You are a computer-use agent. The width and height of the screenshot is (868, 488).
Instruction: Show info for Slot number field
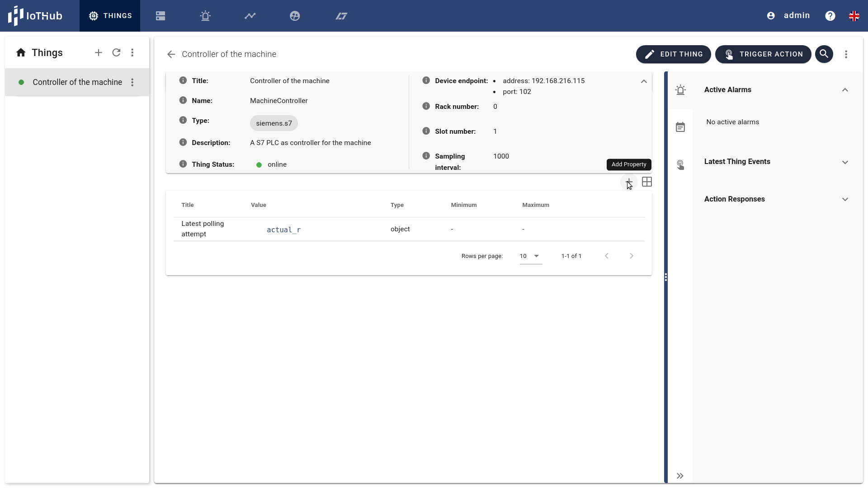(426, 131)
